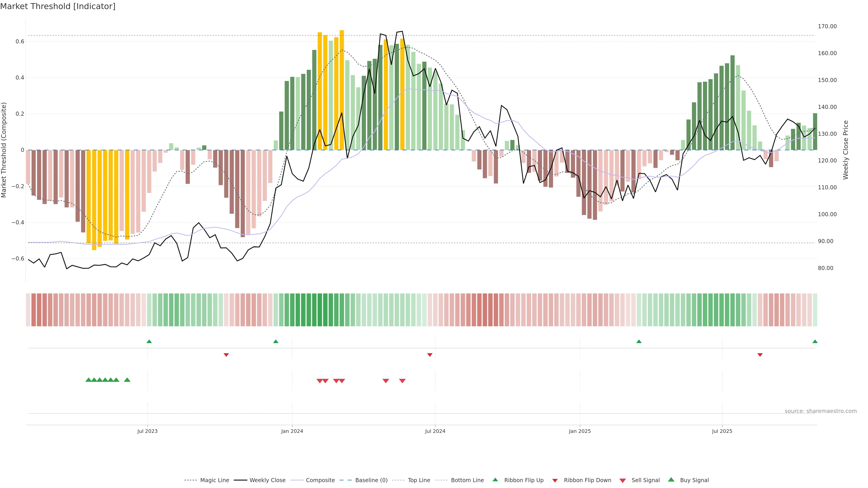Screen dimensions: 868x488
Task: Toggle Composite series in the legend
Action: point(320,480)
